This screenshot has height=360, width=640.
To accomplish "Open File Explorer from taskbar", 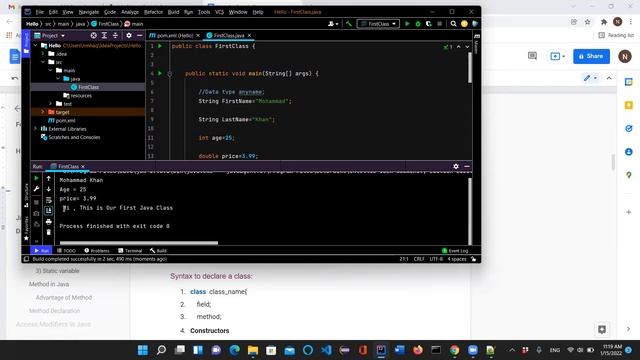I will coord(253,350).
